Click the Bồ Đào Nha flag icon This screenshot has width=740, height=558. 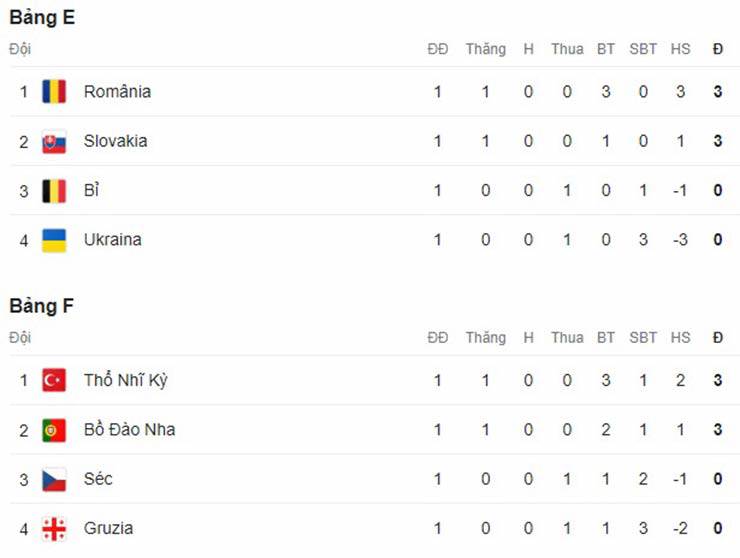coord(54,430)
